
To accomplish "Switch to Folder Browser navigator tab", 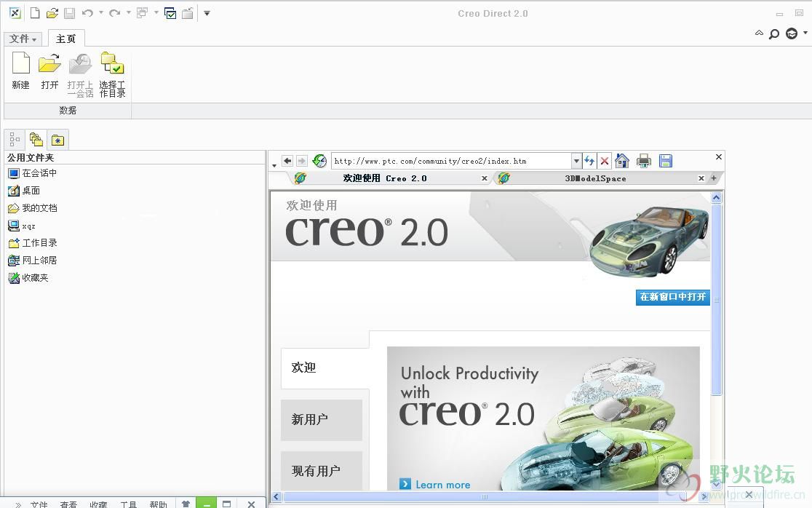I will click(x=36, y=139).
